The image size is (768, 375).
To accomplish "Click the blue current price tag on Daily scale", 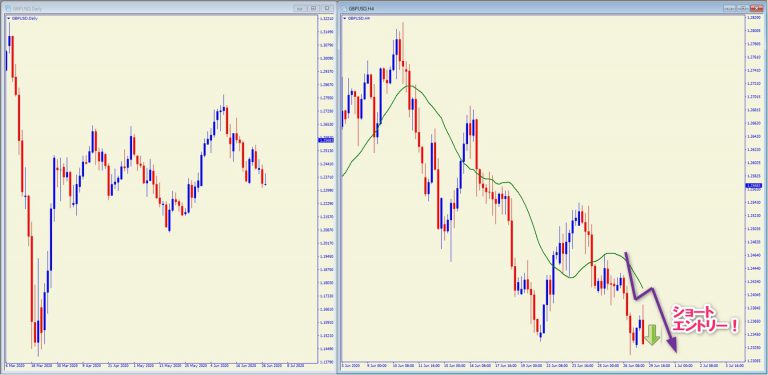I will pos(327,141).
